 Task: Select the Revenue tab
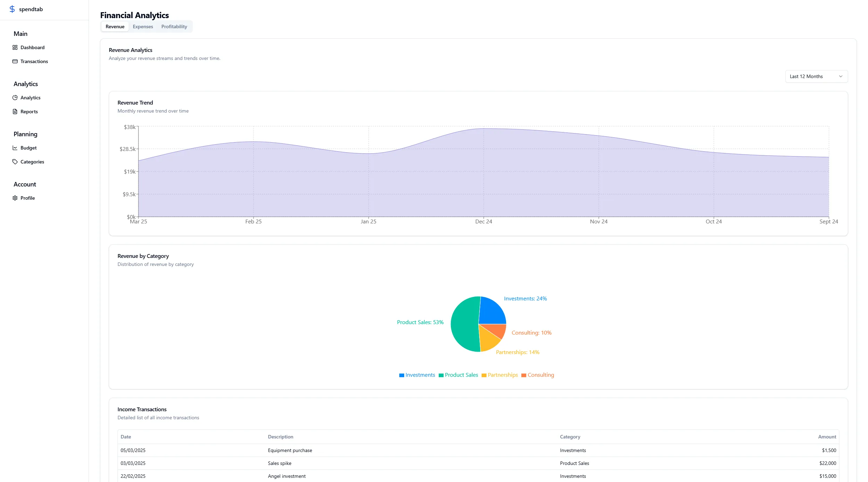tap(115, 26)
